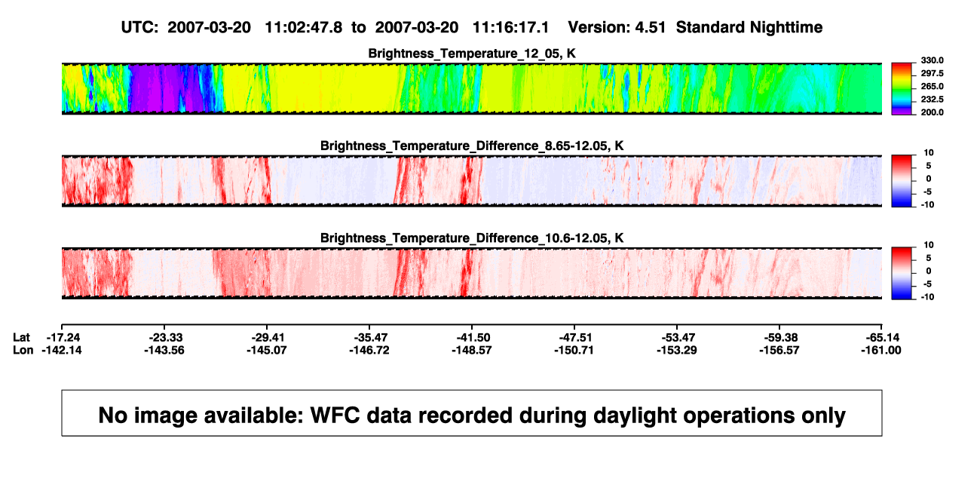The image size is (980, 503).
Task: Click latitude value -17.24
Action: coord(62,337)
